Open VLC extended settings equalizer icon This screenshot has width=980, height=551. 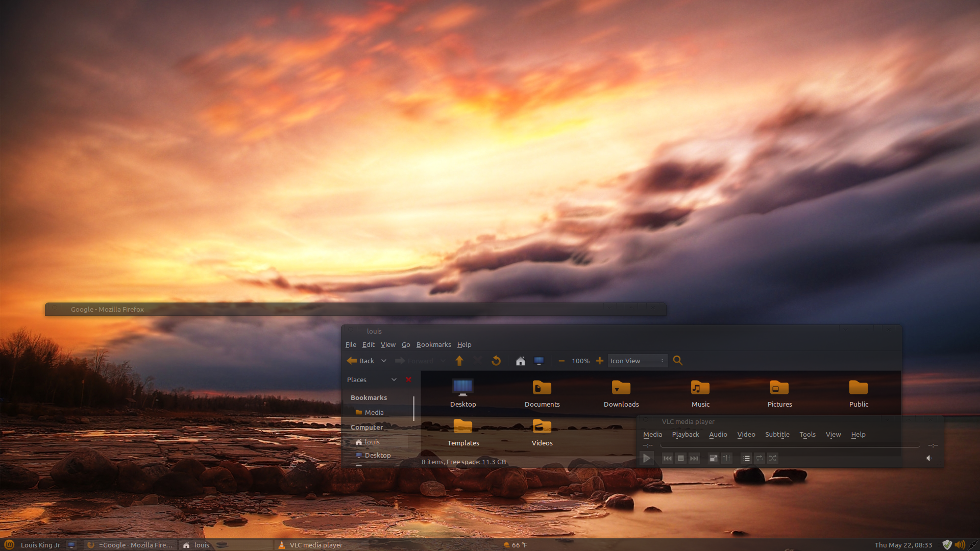coord(726,458)
